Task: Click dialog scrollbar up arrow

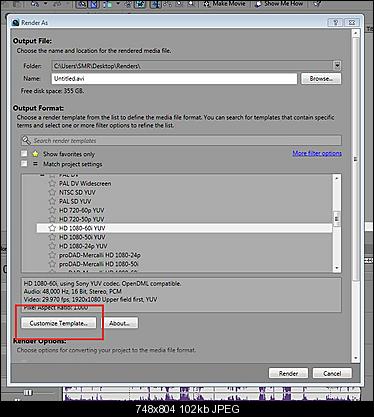Action: [356, 33]
